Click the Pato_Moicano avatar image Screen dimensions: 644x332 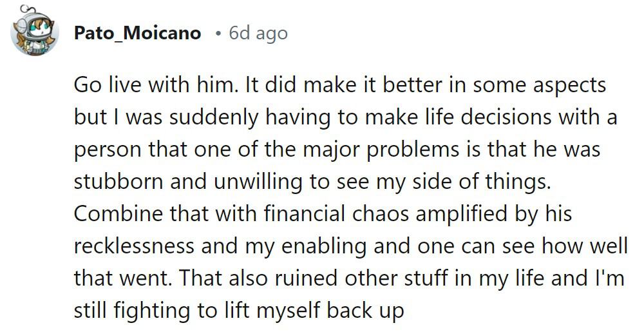pyautogui.click(x=35, y=32)
